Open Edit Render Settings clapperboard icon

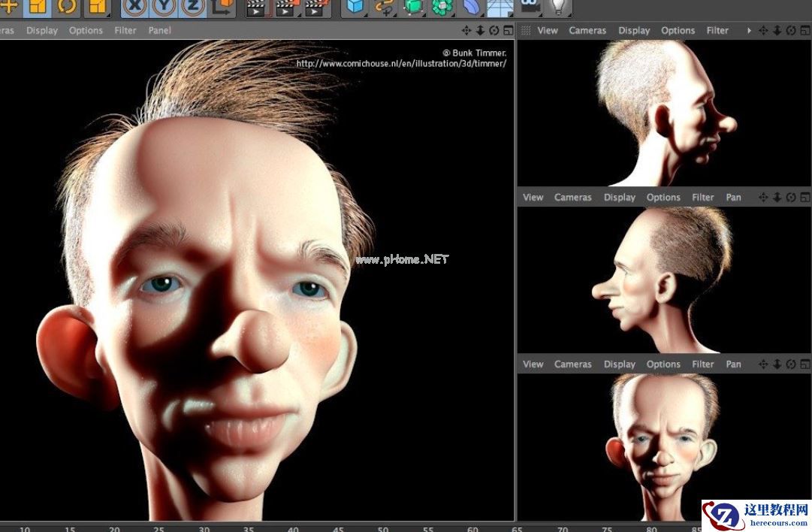pyautogui.click(x=315, y=8)
